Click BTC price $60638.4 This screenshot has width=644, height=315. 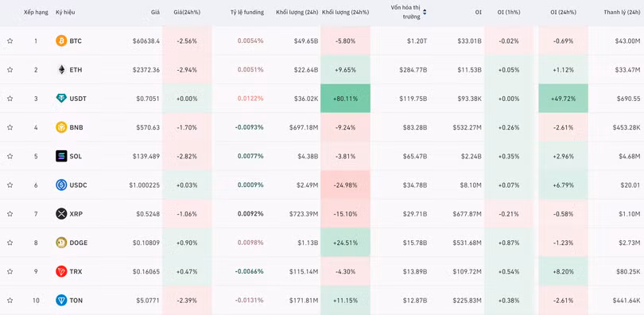pos(146,41)
